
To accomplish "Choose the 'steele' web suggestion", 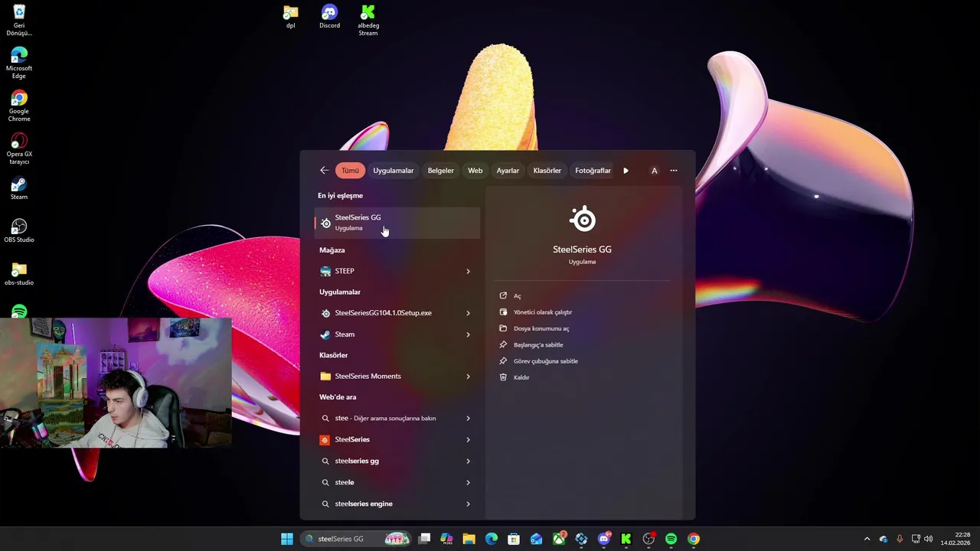I will pyautogui.click(x=387, y=482).
